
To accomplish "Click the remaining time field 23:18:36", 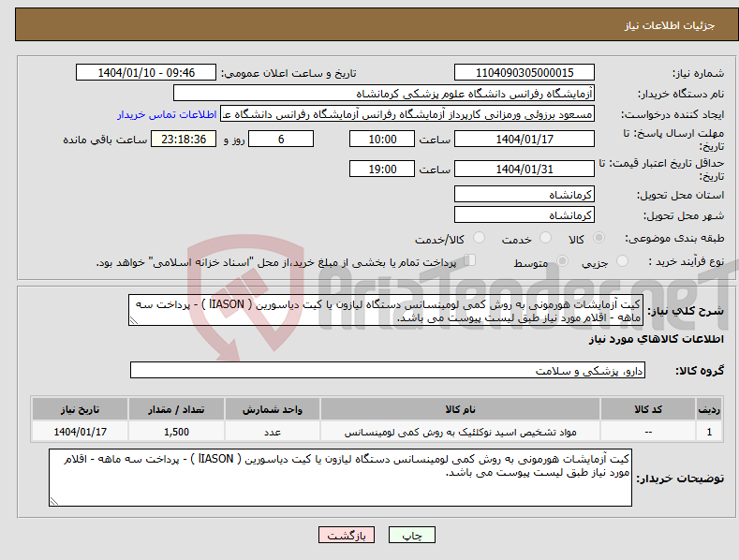I will tap(184, 139).
